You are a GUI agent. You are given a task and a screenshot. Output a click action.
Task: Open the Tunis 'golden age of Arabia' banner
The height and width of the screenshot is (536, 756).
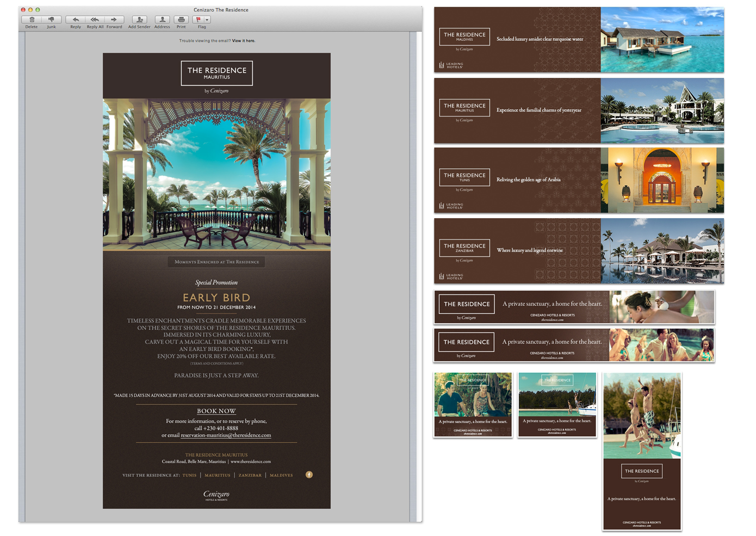click(x=579, y=180)
